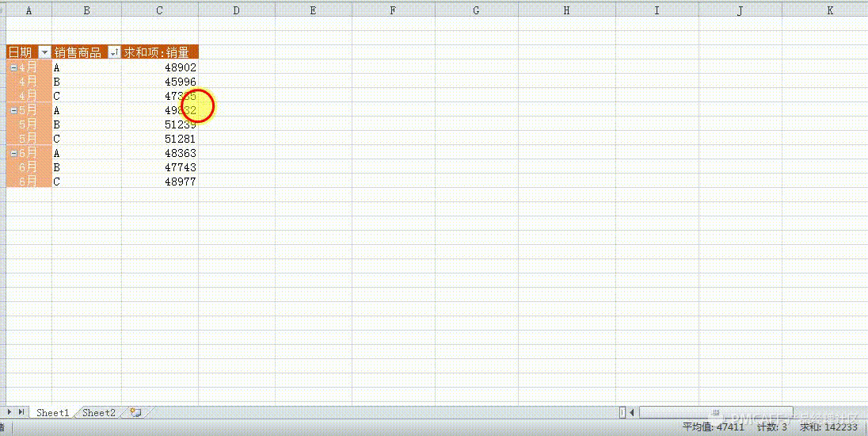868x436 pixels.
Task: Open the 日期 filter dropdown
Action: 45,52
